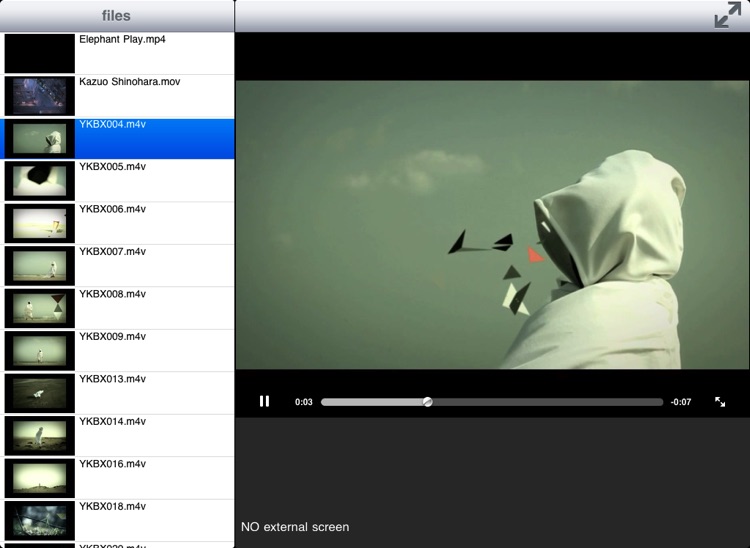Click the video frame showing hooded figure
Screen dimensions: 750x548
(x=492, y=225)
